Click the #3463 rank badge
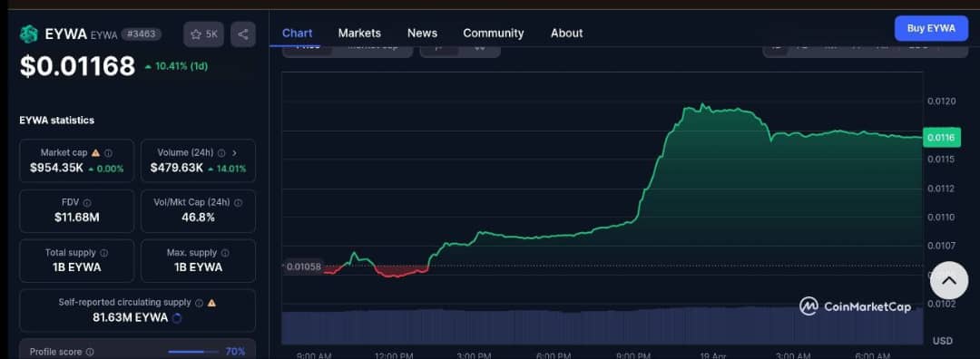The image size is (980, 359). pyautogui.click(x=141, y=34)
